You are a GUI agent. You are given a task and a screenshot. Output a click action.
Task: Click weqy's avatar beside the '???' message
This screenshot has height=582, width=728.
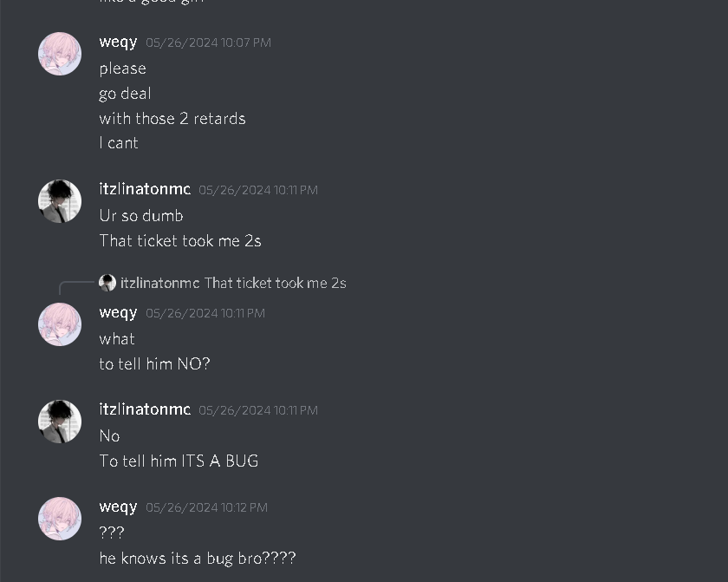(x=60, y=519)
